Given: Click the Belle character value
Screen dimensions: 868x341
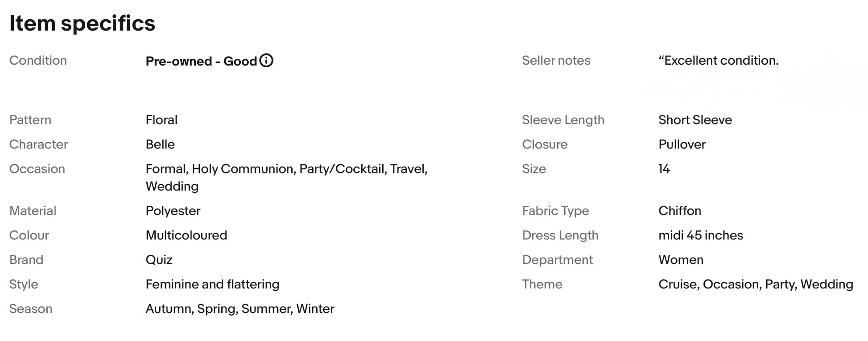Looking at the screenshot, I should click(160, 144).
